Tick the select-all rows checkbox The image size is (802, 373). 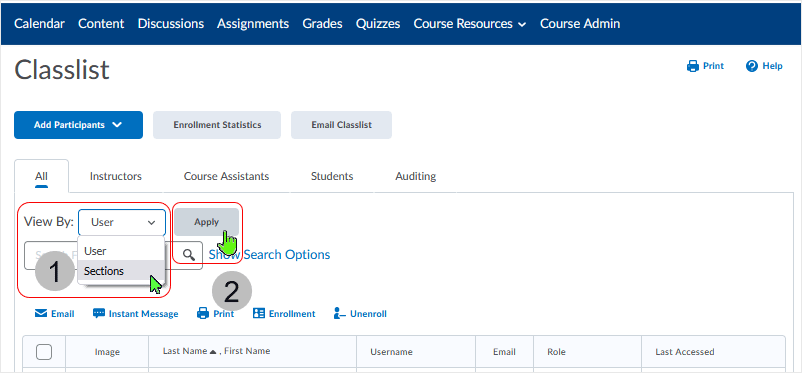point(44,352)
